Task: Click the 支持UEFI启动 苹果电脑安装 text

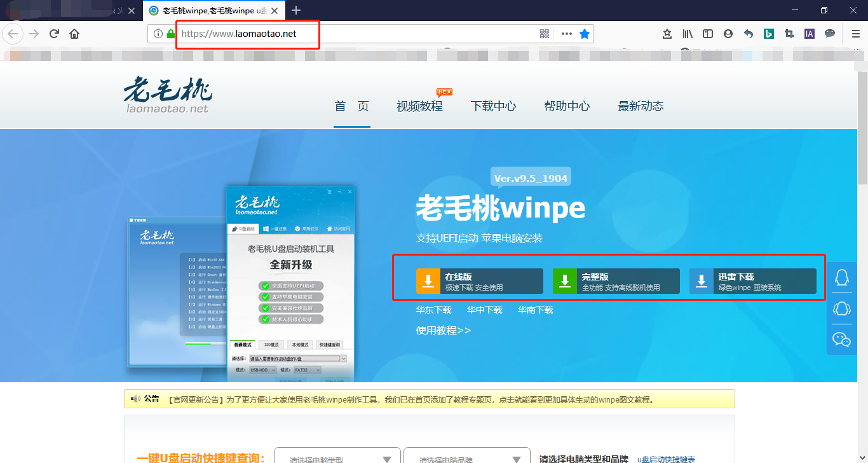Action: point(479,238)
